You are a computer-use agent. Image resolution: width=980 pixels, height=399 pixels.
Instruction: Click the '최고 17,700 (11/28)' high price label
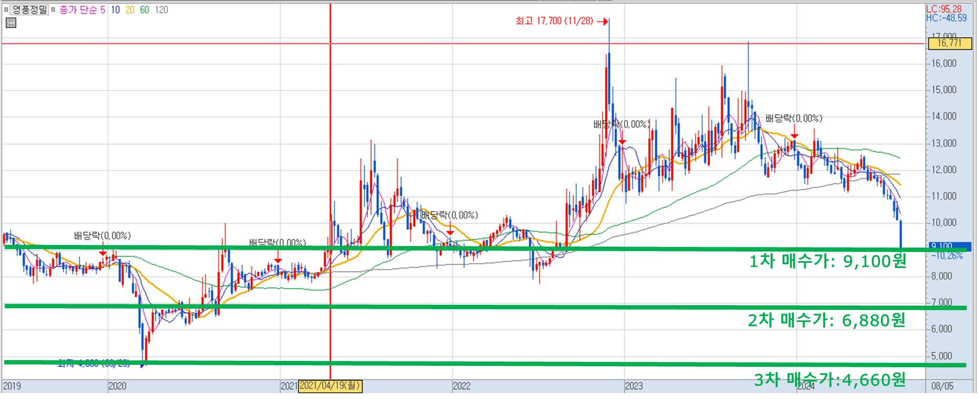[554, 21]
